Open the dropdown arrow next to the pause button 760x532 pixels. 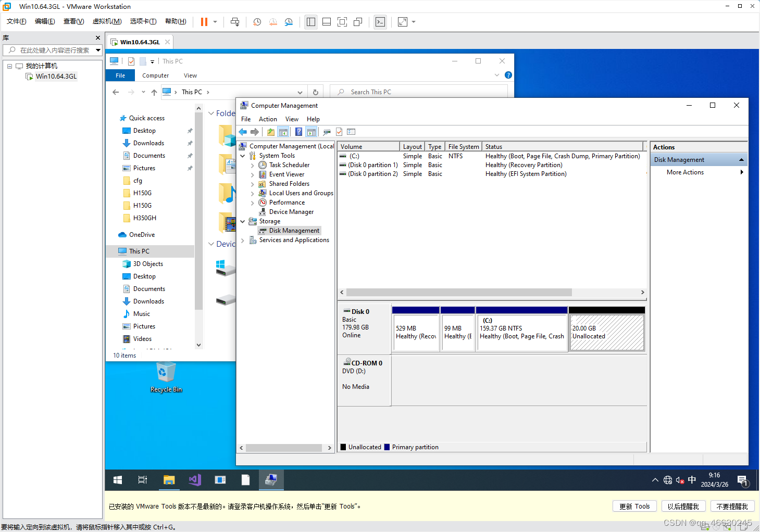[215, 22]
